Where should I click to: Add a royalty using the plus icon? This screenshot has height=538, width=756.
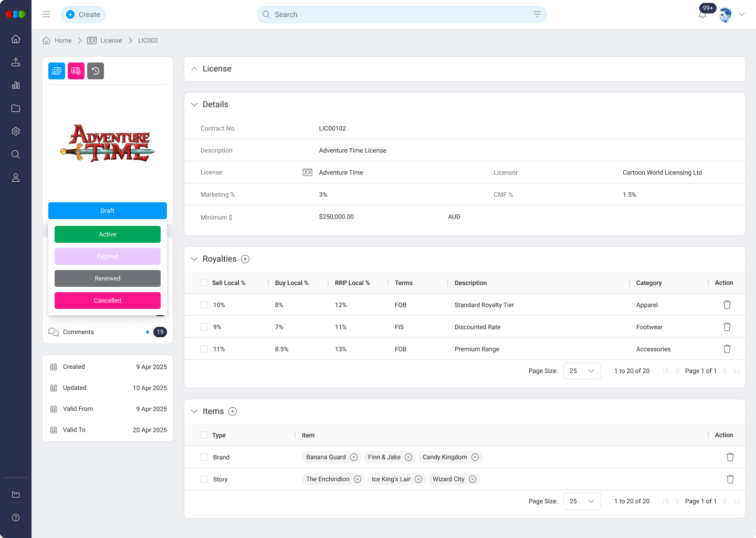(x=245, y=258)
